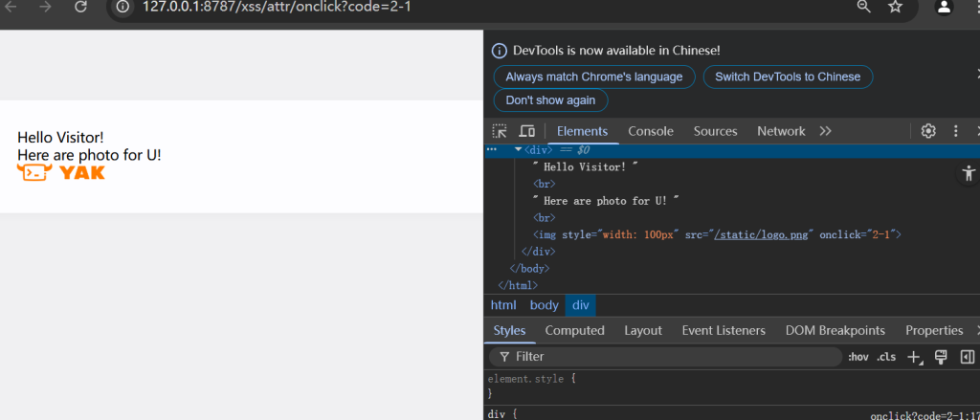Screen dimensions: 980x420
Task: Bookmark this page with the star icon
Action: (x=895, y=7)
